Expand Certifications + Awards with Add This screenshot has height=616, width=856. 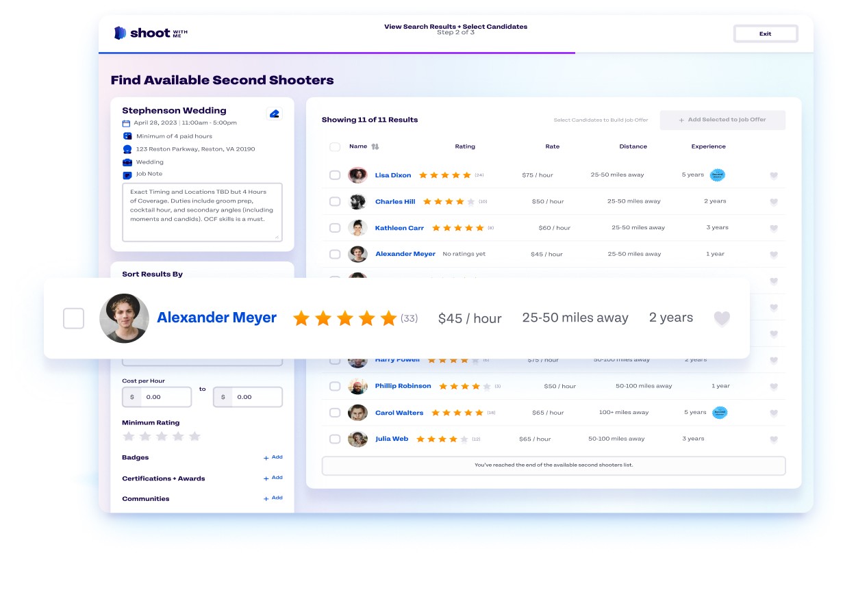tap(273, 478)
